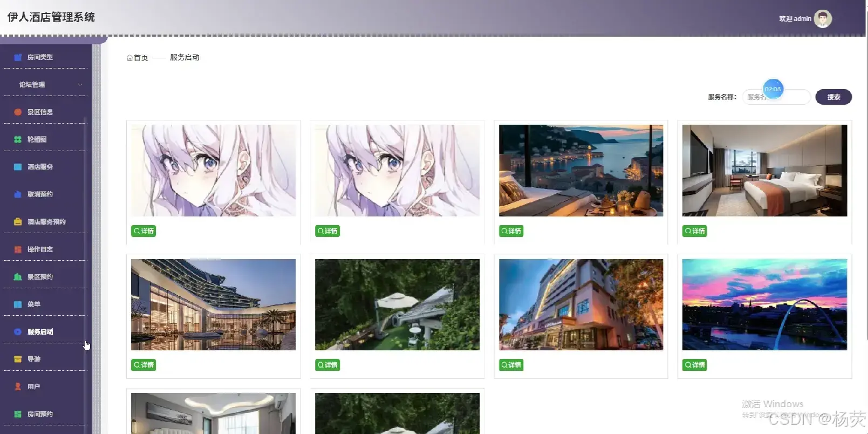The width and height of the screenshot is (868, 434).
Task: Click 详情 under seaside night view room
Action: click(x=511, y=231)
